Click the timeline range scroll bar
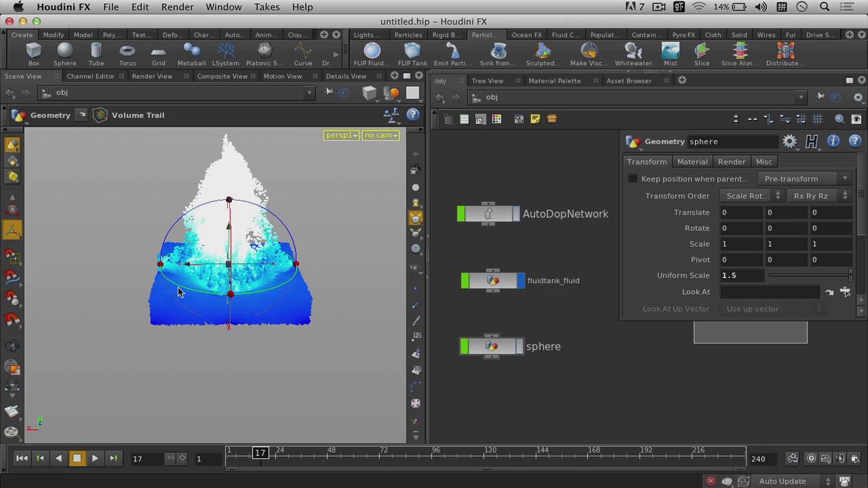Screen dimensions: 868x488 486,469
